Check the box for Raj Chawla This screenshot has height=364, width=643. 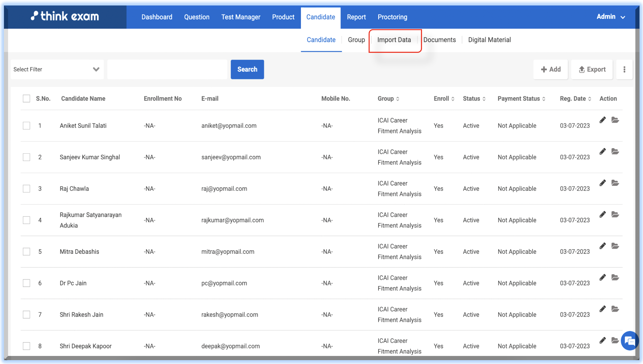pos(26,188)
